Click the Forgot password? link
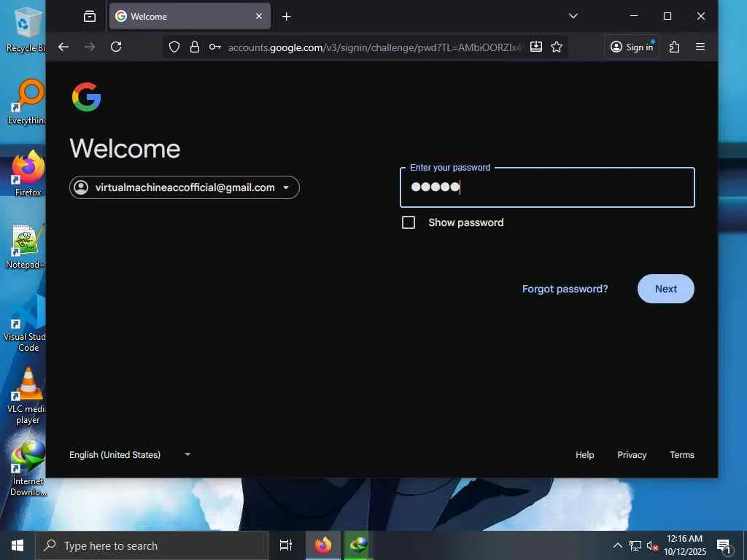The image size is (747, 560). point(565,289)
